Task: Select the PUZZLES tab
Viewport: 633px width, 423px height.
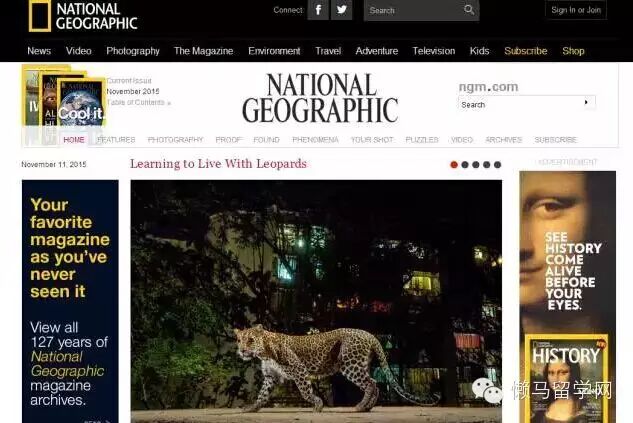Action: click(422, 140)
